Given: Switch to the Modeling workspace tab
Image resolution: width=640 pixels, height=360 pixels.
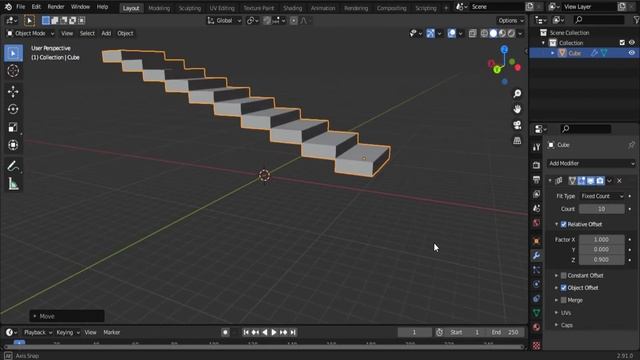Looking at the screenshot, I should [x=159, y=8].
